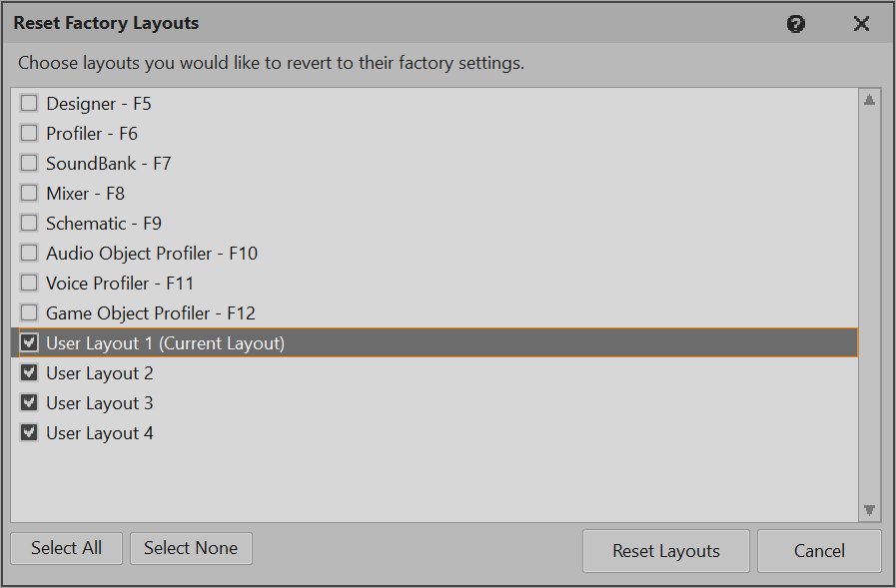Close the Reset Factory Layouts dialog
The height and width of the screenshot is (588, 896).
click(x=861, y=24)
